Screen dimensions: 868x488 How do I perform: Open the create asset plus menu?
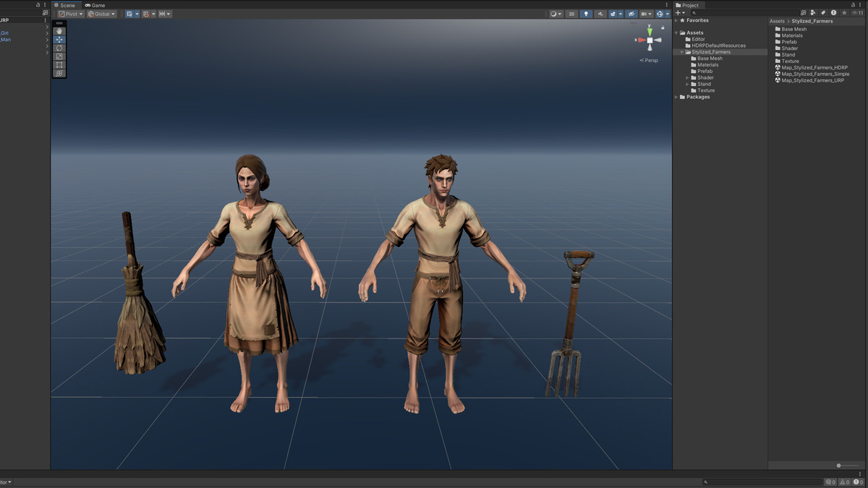click(x=680, y=13)
